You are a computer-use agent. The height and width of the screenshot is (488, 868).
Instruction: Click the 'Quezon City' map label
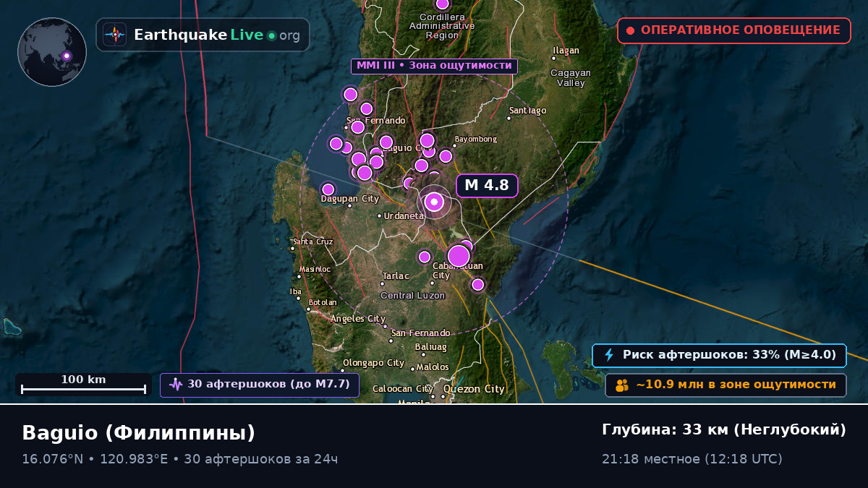click(x=474, y=389)
